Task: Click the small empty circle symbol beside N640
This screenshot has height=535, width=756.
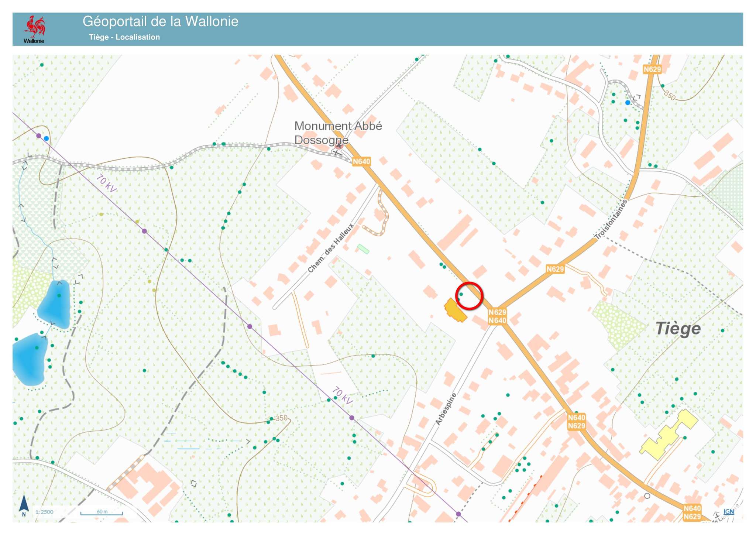Action: (647, 496)
